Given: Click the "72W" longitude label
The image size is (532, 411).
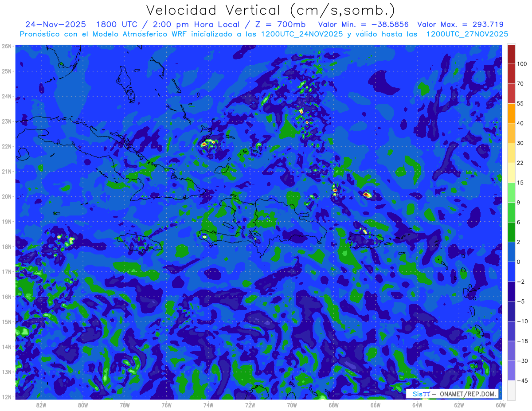Looking at the screenshot, I should pos(250,405).
